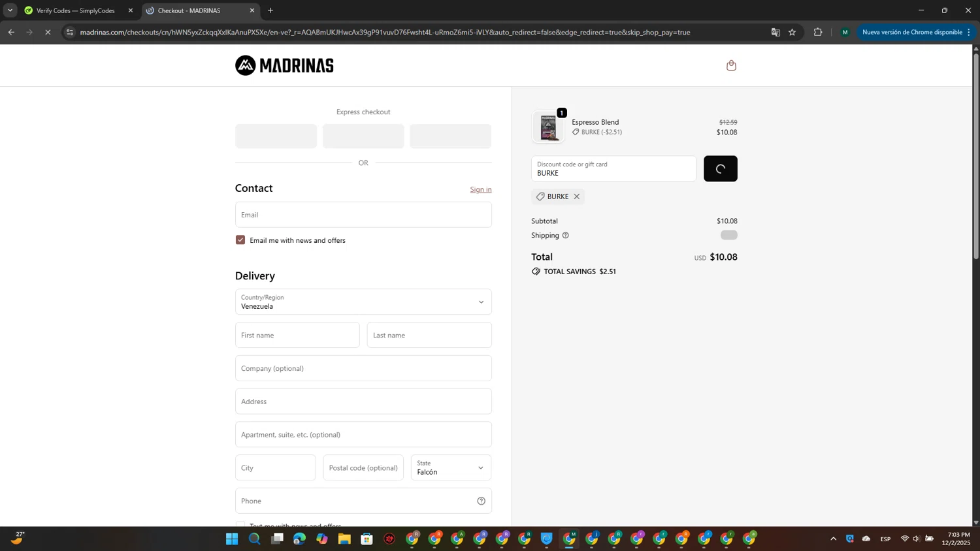Image resolution: width=980 pixels, height=551 pixels.
Task: Click shipping info help icon
Action: coord(566,235)
